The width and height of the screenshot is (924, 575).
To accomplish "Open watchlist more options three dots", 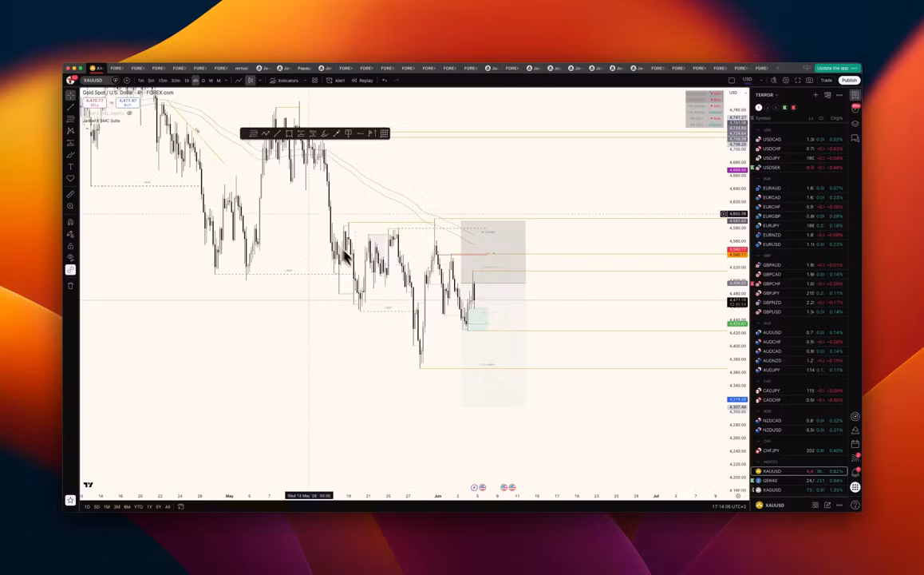I will click(x=839, y=95).
